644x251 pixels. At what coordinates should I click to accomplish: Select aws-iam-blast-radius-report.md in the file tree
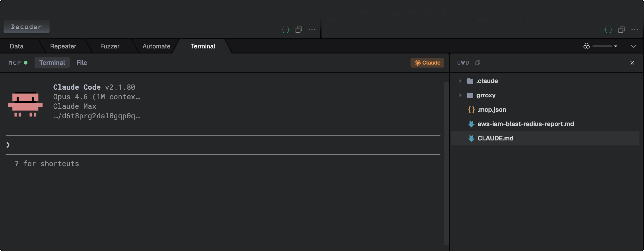[x=525, y=124]
